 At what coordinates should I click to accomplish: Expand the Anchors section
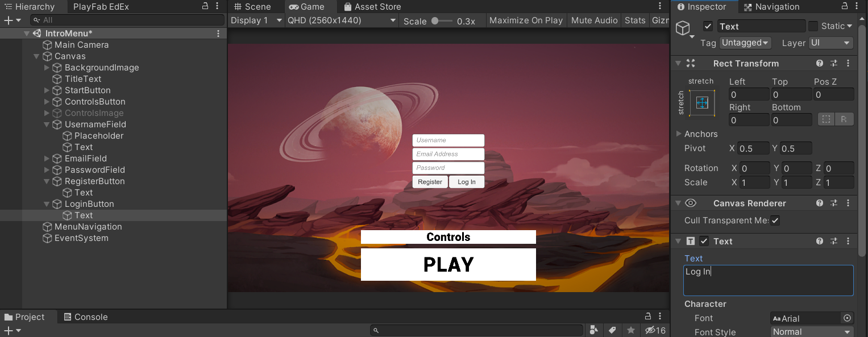coord(679,134)
